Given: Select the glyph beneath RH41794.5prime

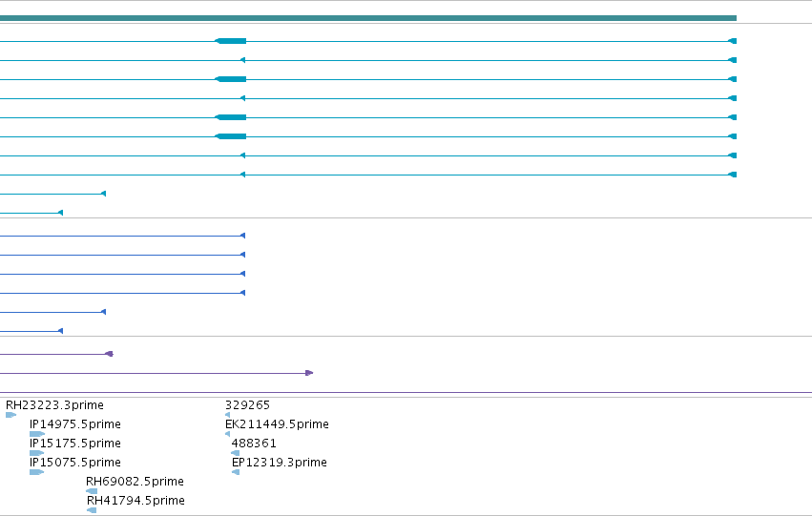Looking at the screenshot, I should [x=92, y=511].
